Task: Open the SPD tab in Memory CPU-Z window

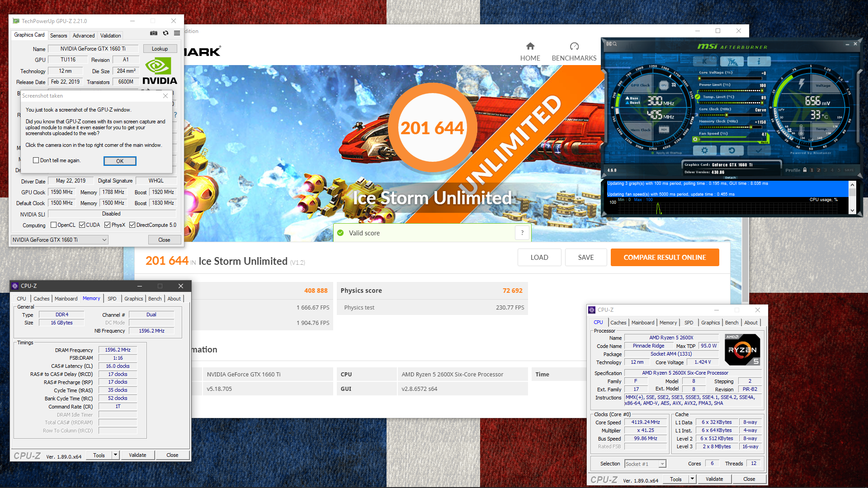Action: click(x=112, y=299)
